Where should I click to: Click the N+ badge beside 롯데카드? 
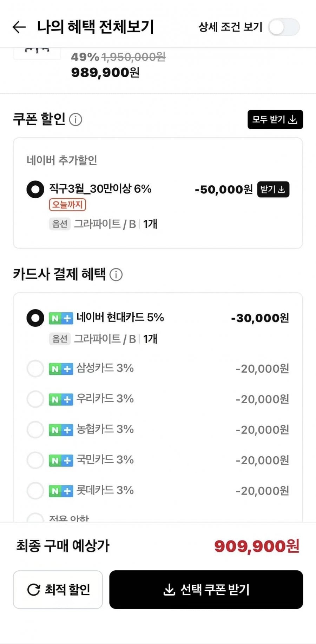[61, 491]
